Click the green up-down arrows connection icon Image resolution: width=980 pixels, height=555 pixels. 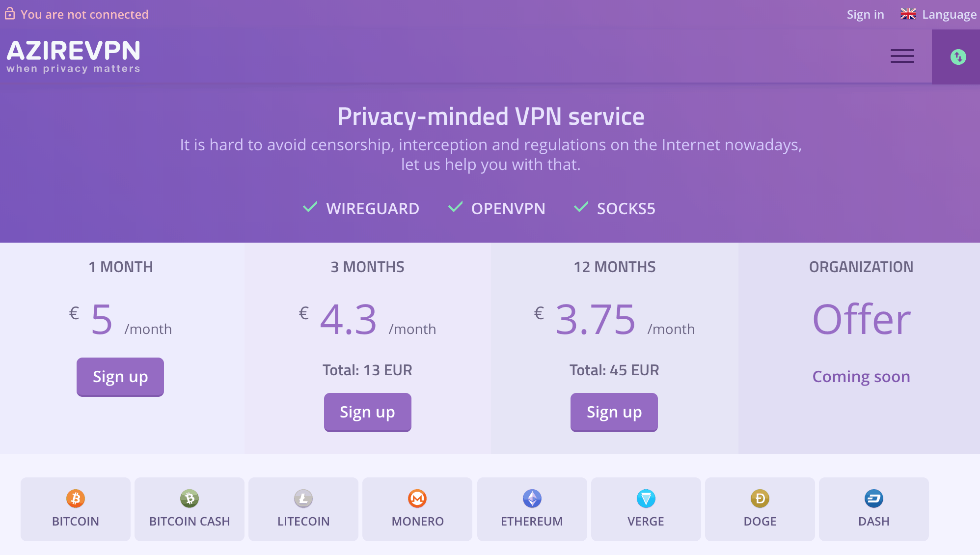(957, 56)
